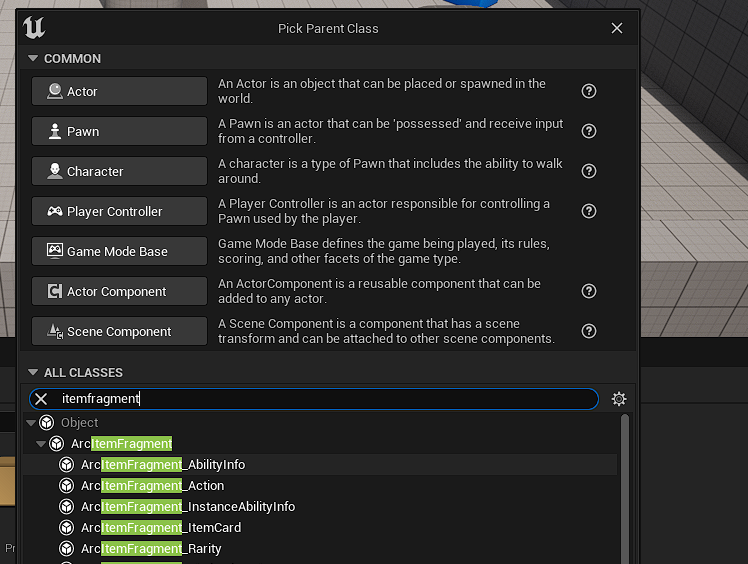Open help for the Character class

coord(589,171)
